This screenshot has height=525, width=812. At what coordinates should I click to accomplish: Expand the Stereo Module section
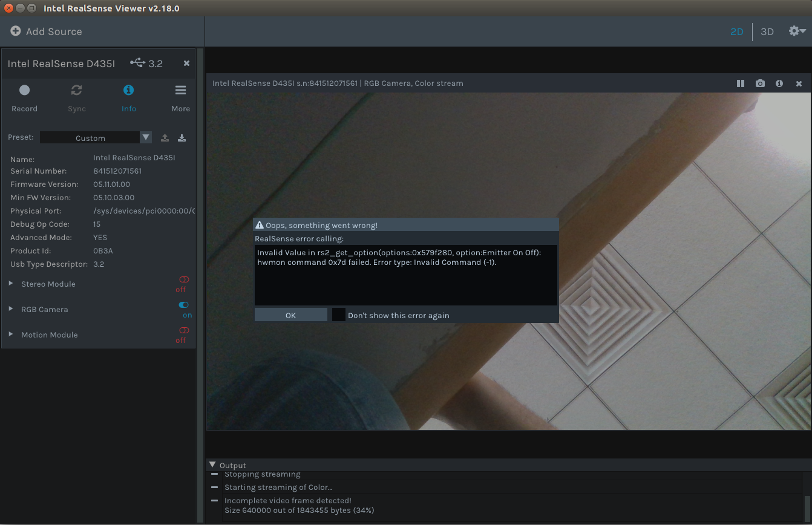(x=10, y=283)
